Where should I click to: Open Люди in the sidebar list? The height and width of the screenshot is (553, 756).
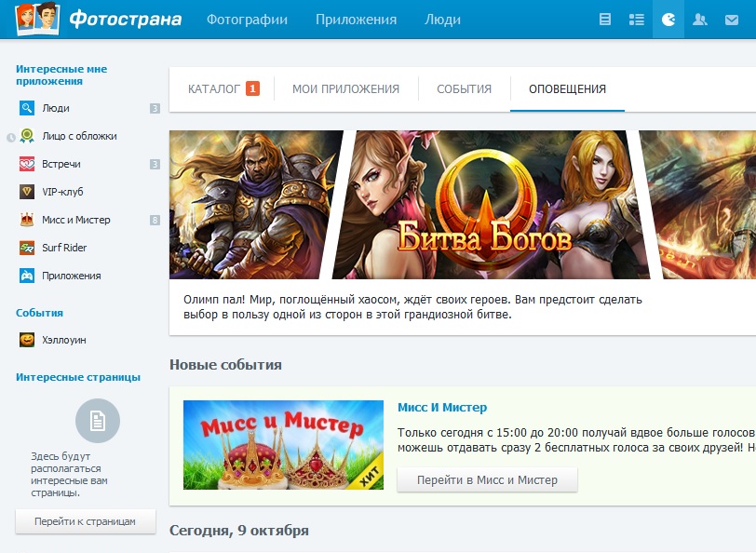pos(56,109)
